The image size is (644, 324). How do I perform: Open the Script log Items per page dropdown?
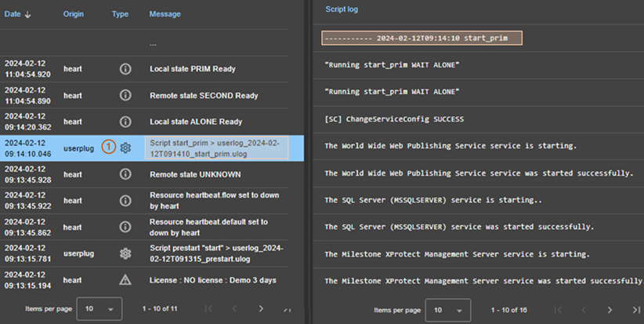coord(448,309)
